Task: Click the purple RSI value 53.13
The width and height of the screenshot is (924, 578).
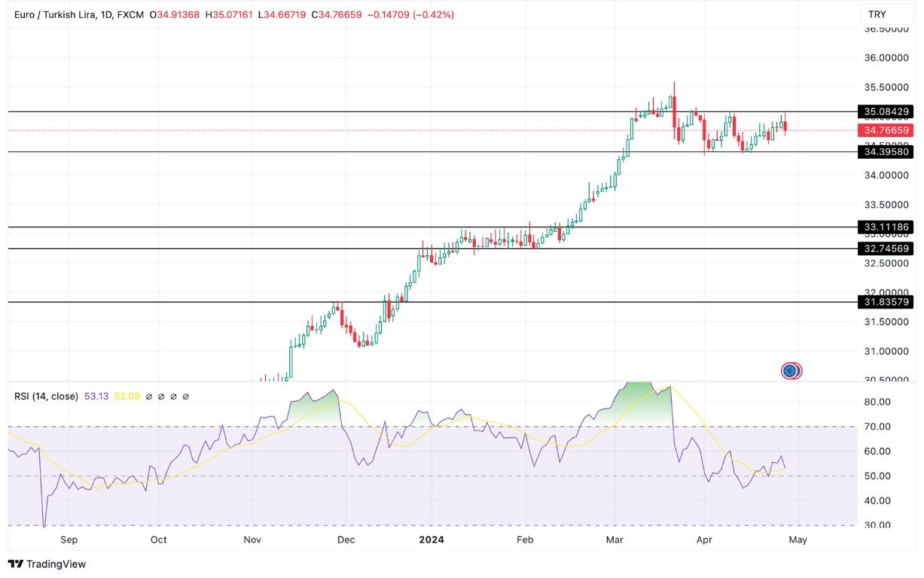Action: [x=97, y=396]
